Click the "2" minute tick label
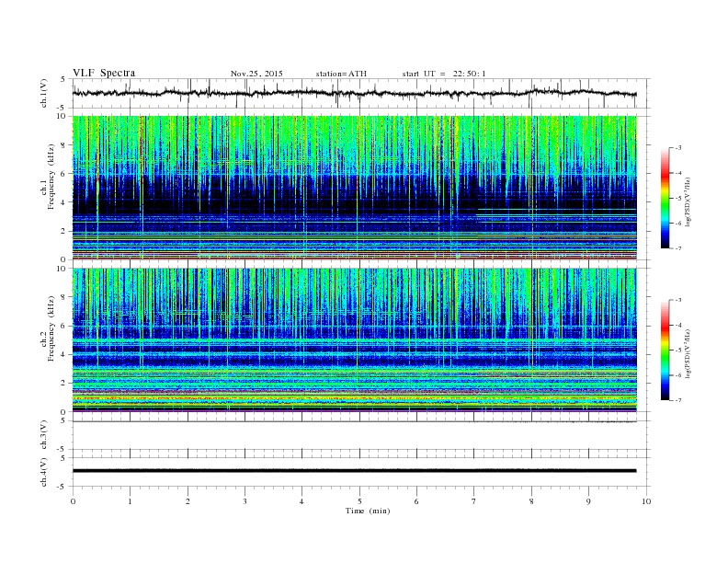The width and height of the screenshot is (728, 563). tap(188, 501)
